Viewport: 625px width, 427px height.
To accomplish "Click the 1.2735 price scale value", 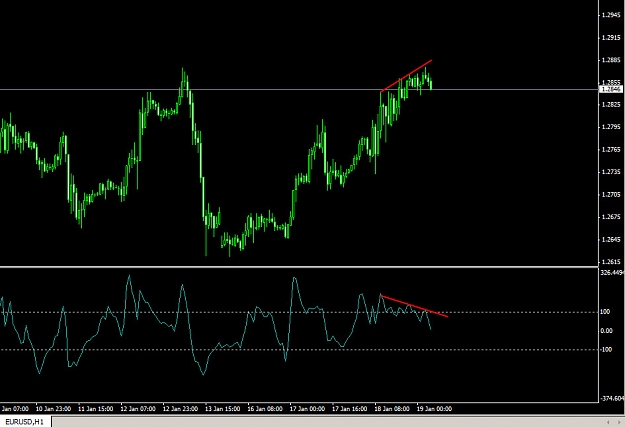I will 611,172.
